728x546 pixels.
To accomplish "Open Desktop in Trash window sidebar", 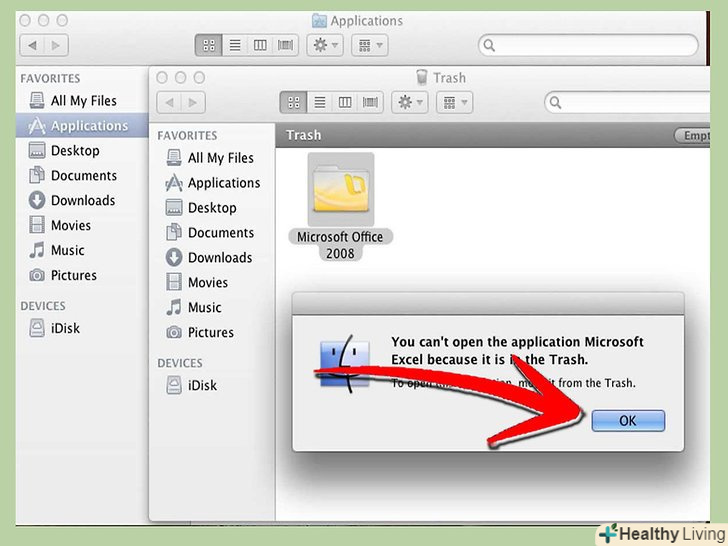I will pyautogui.click(x=202, y=208).
